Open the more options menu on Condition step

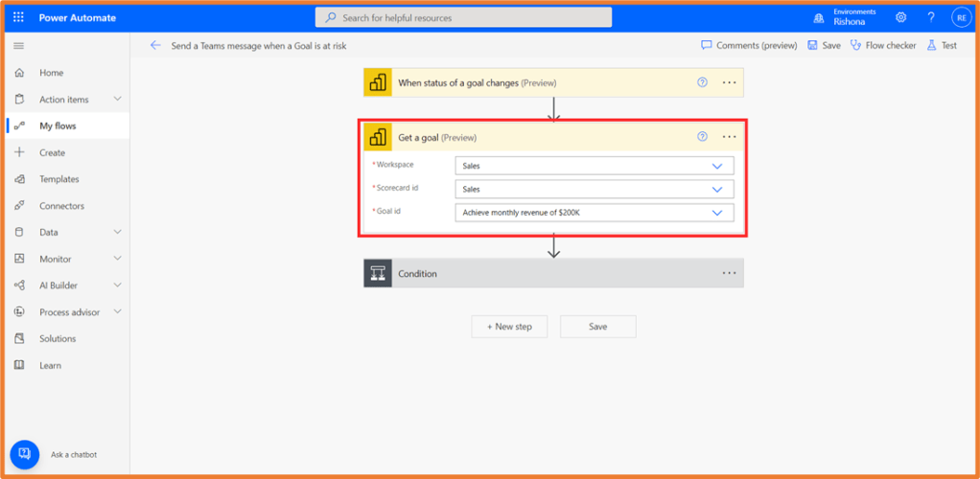[x=729, y=273]
